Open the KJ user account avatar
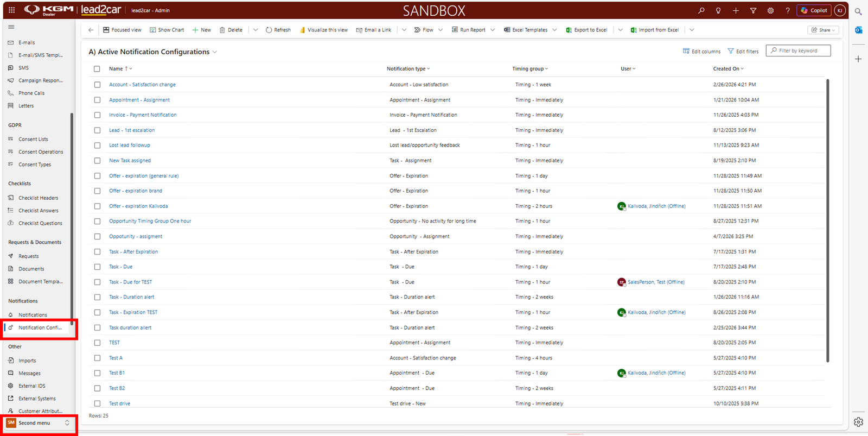 tap(840, 10)
